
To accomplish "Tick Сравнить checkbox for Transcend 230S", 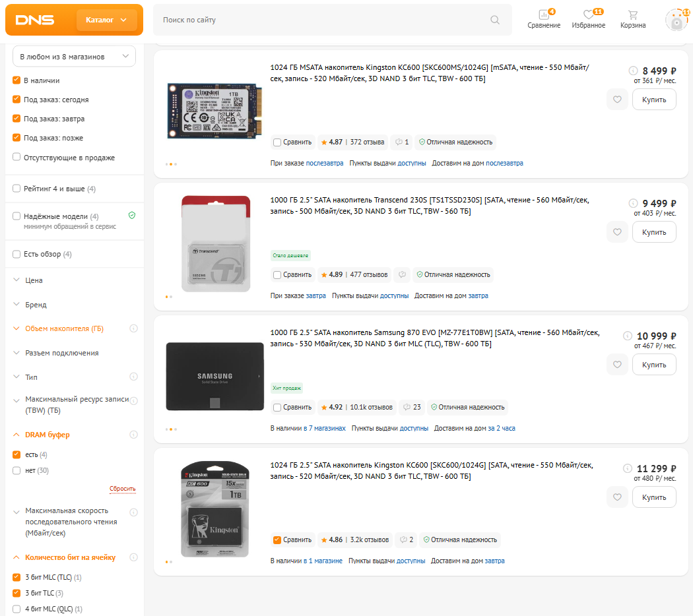I will tap(277, 274).
